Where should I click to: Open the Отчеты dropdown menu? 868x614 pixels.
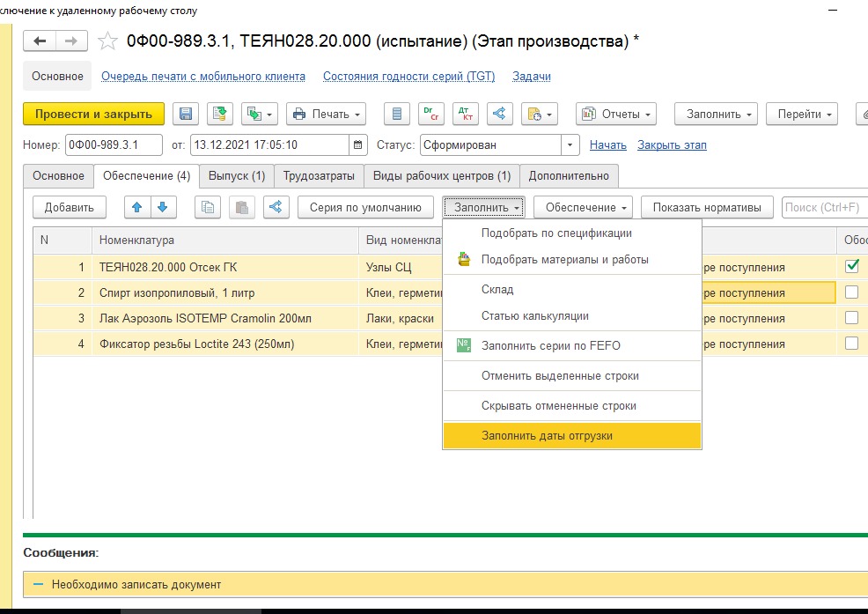(x=616, y=114)
